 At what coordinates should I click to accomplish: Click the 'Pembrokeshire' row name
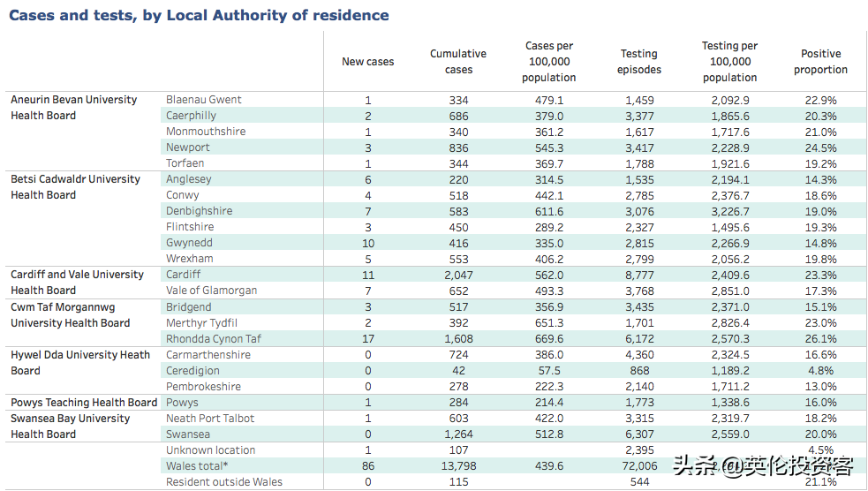pyautogui.click(x=203, y=387)
